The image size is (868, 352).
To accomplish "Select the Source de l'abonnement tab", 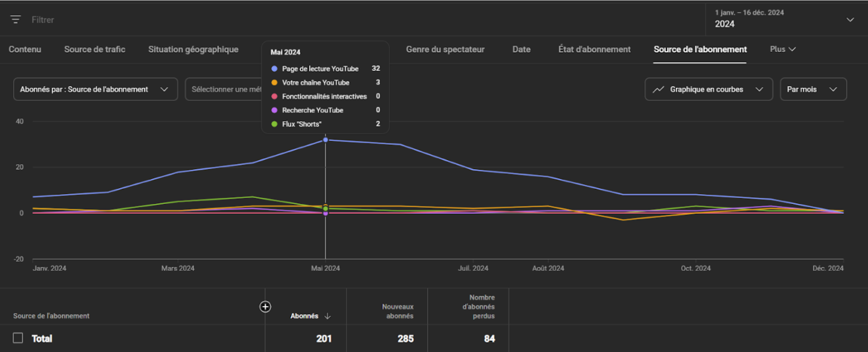I will coord(700,49).
